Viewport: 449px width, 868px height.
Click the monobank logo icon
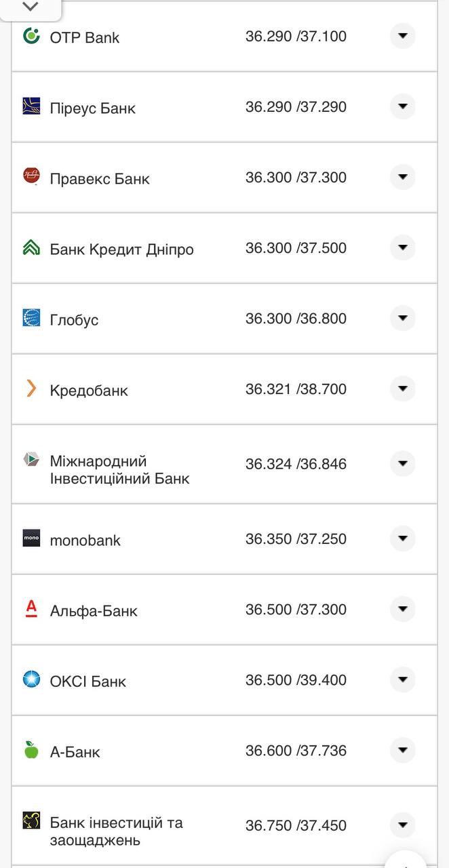(x=31, y=539)
